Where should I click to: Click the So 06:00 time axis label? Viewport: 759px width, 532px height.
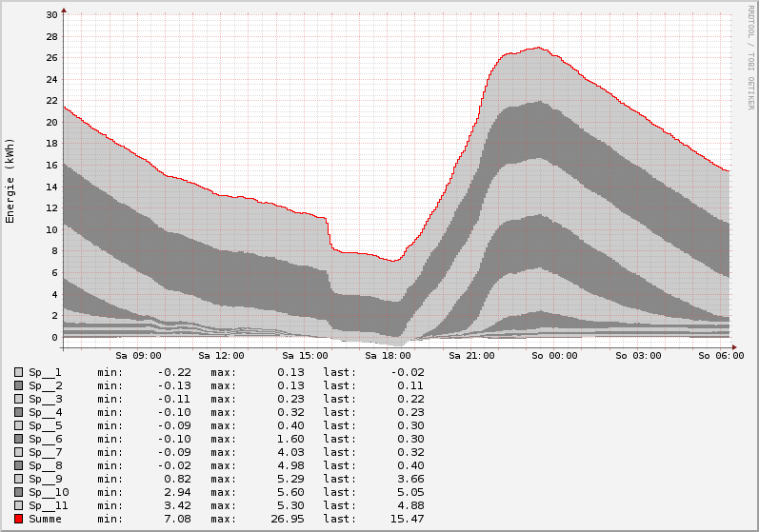[721, 355]
